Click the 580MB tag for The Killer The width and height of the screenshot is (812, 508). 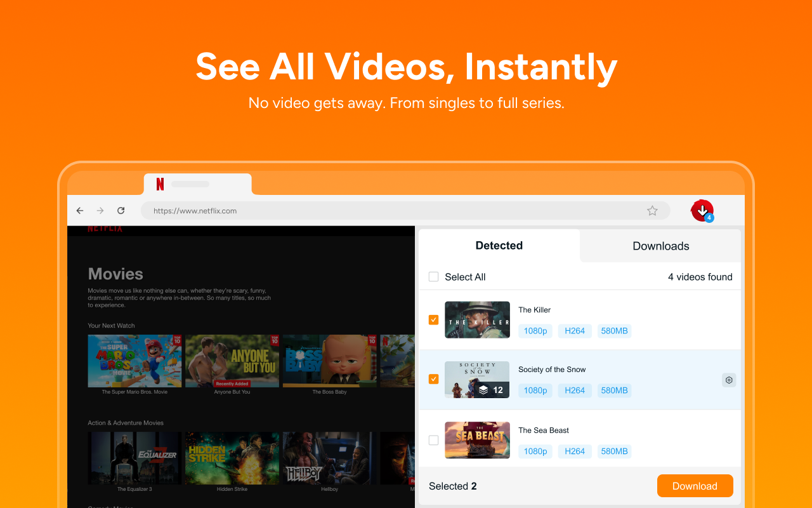coord(615,331)
